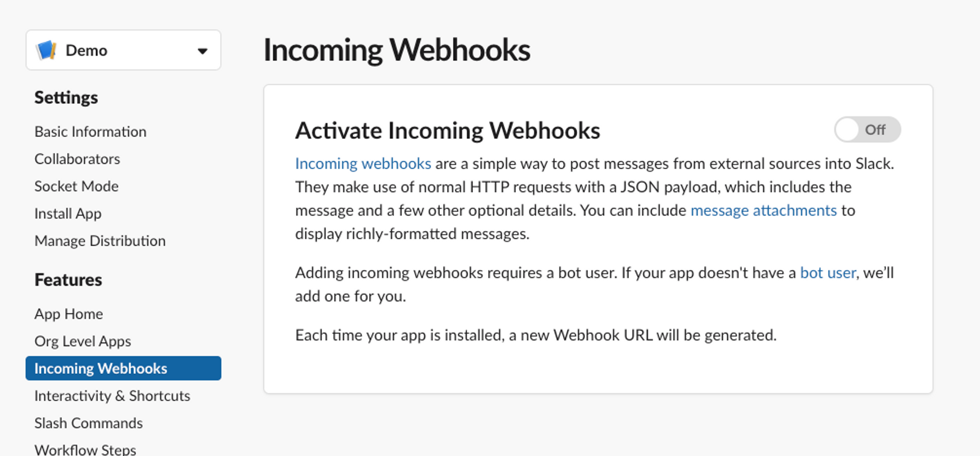
Task: Click the Activate Incoming Webhooks heading
Action: pyautogui.click(x=447, y=131)
